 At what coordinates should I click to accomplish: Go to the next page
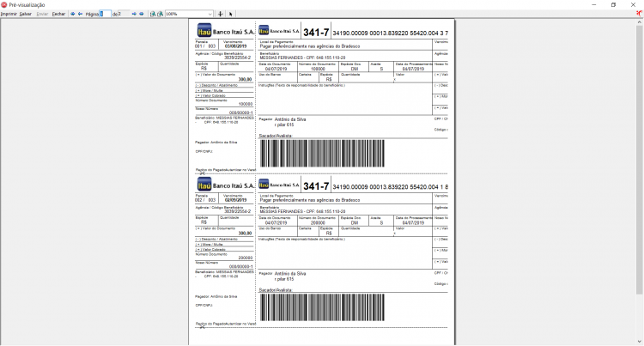tap(134, 14)
